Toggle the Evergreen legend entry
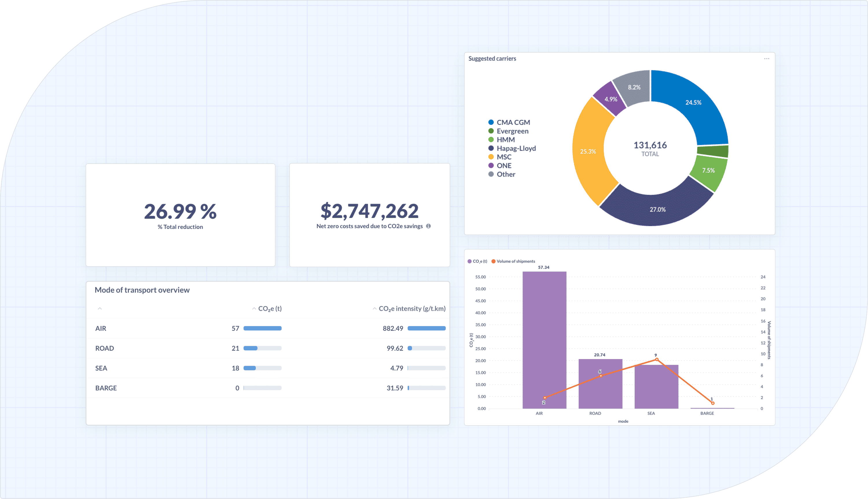Image resolution: width=868 pixels, height=499 pixels. (x=512, y=131)
